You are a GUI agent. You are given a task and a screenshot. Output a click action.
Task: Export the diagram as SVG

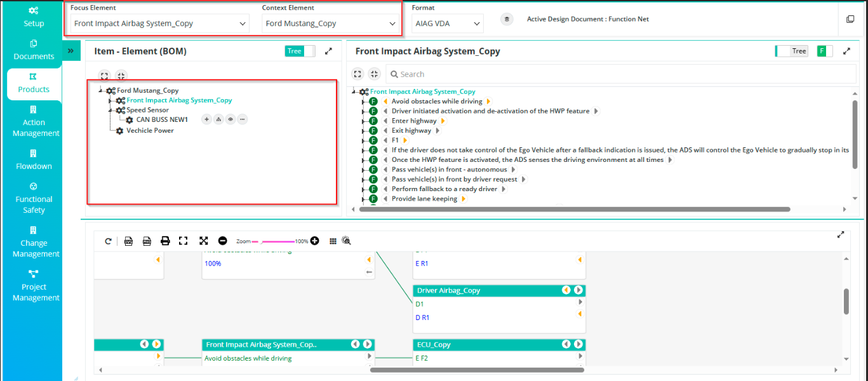click(128, 241)
